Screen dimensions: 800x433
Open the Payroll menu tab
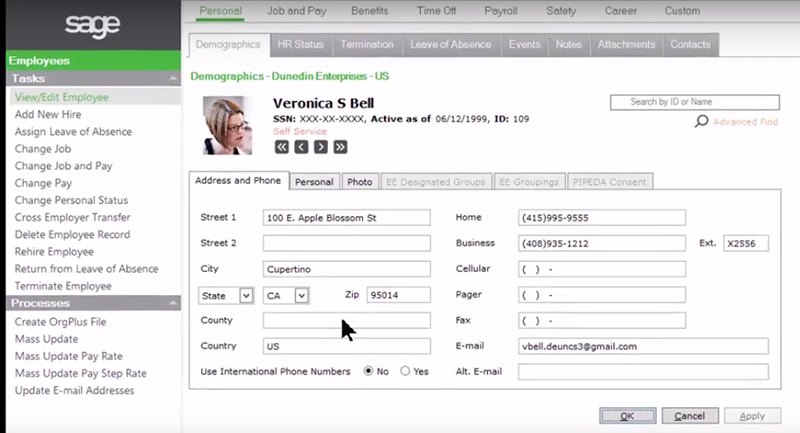pos(503,10)
